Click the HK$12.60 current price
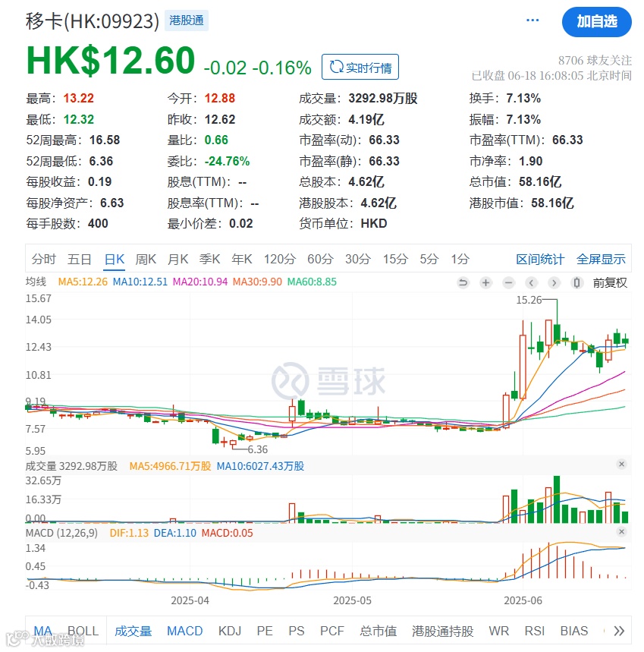 pos(111,60)
